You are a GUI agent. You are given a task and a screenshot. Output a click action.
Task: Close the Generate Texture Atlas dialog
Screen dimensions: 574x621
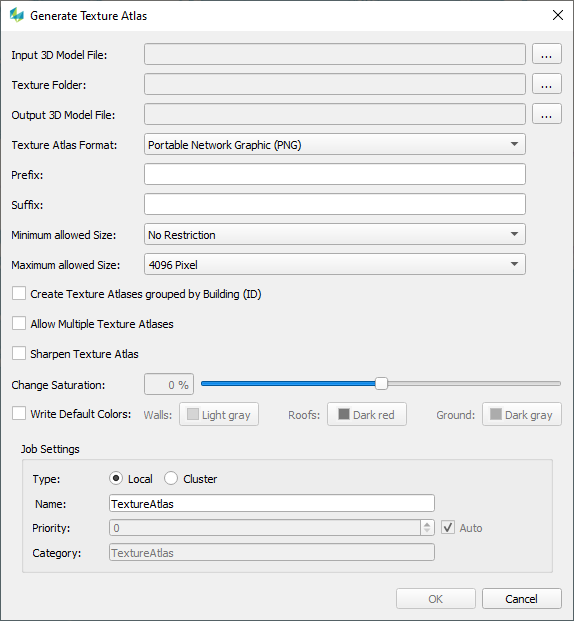pyautogui.click(x=558, y=15)
